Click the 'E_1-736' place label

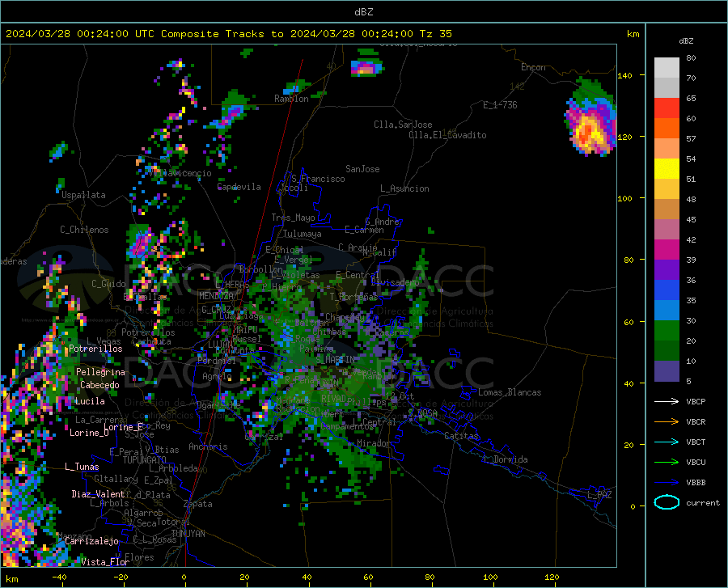pos(500,105)
